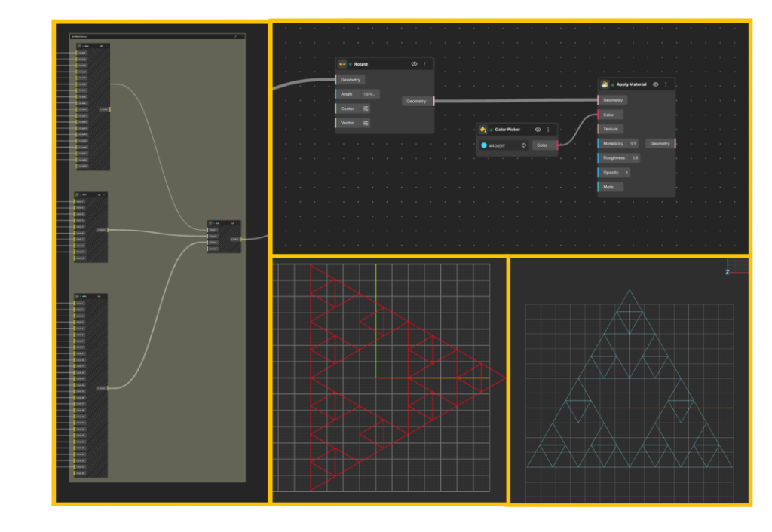The height and width of the screenshot is (532, 772).
Task: Click the Center vector settings icon
Action: (x=366, y=109)
